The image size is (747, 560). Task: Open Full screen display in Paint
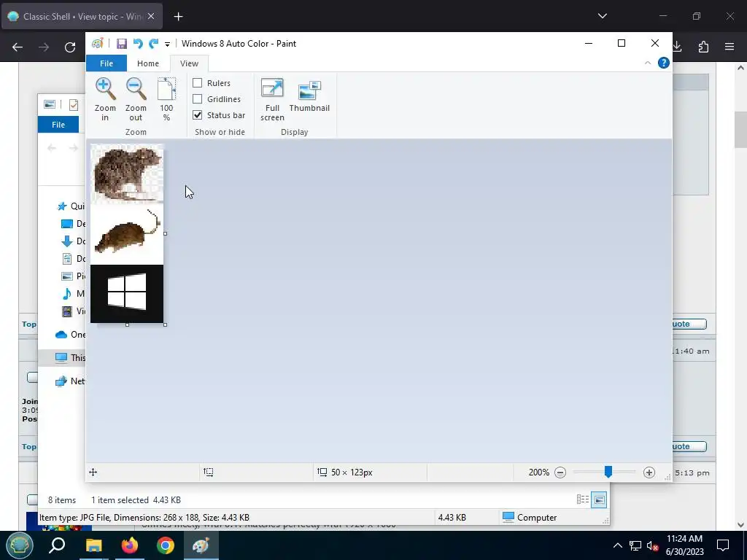click(x=272, y=99)
